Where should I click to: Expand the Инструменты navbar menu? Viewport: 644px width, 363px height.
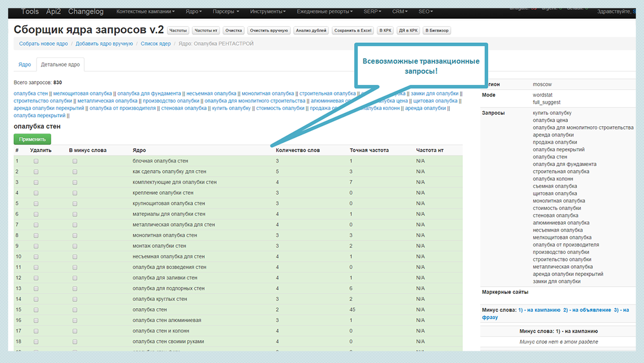pos(268,11)
